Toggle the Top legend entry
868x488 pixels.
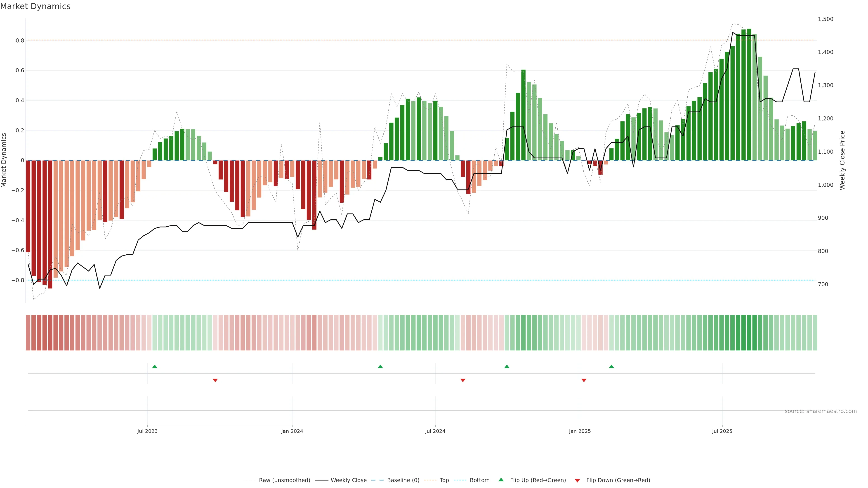pyautogui.click(x=444, y=480)
